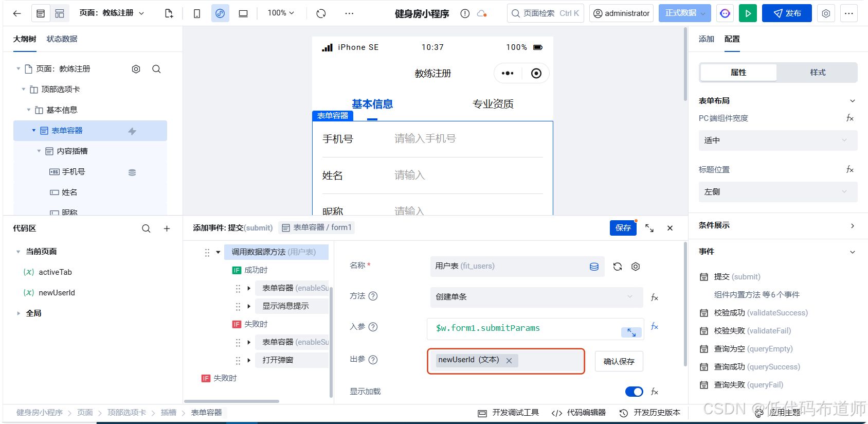Click the lightning event icon on 表单容器
The image size is (868, 424).
click(x=132, y=131)
